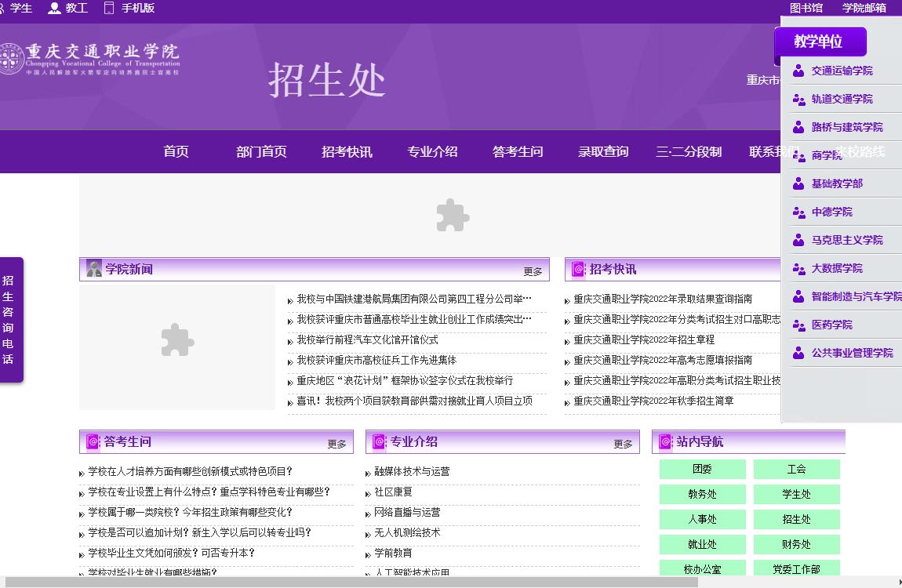
Task: Open the 团委 site navigation button
Action: click(703, 469)
